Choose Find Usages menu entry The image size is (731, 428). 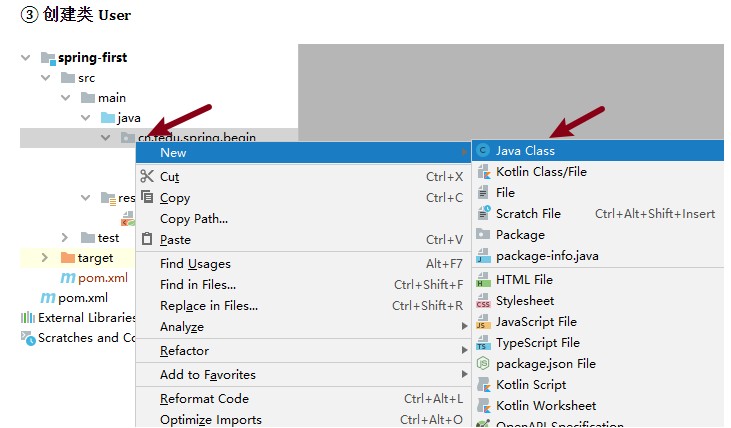(x=303, y=264)
